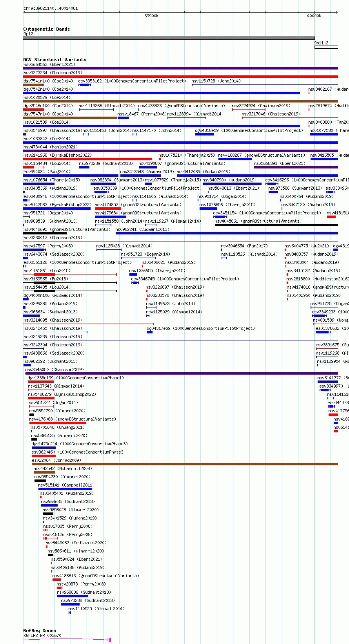Open nsv5668391 (Ebert2021) variant label

280,163
